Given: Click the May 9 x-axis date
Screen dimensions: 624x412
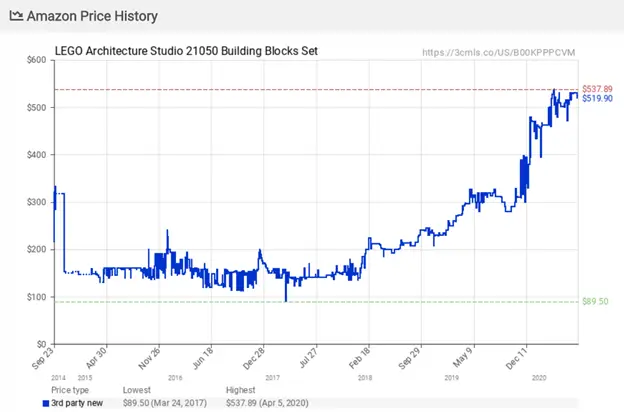Looking at the screenshot, I should coord(464,356).
